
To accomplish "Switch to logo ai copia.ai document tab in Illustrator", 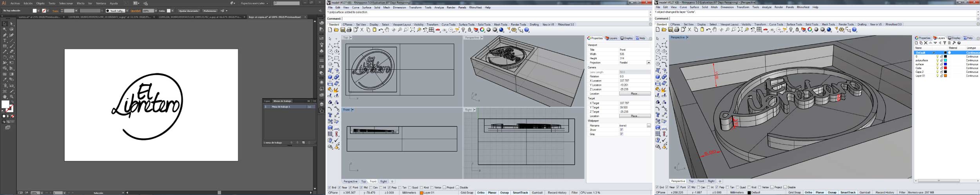I will [x=275, y=17].
